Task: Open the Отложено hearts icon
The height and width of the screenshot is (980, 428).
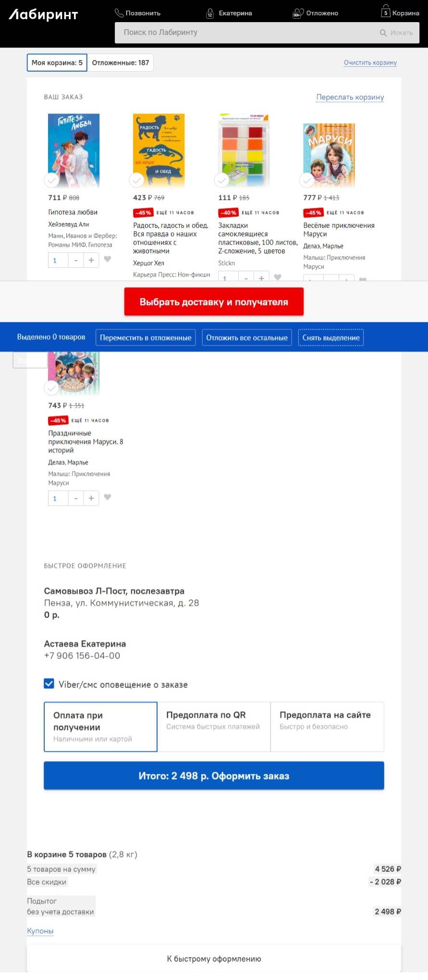Action: point(298,13)
